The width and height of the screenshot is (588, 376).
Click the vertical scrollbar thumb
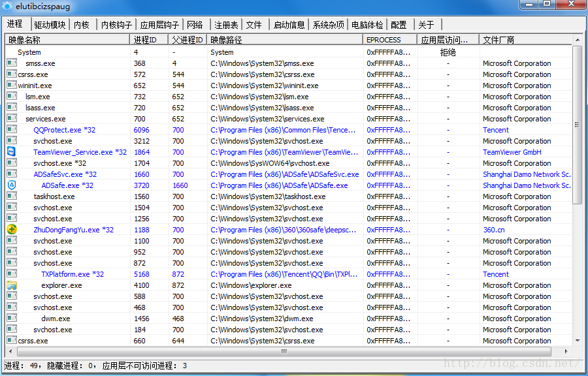click(578, 124)
